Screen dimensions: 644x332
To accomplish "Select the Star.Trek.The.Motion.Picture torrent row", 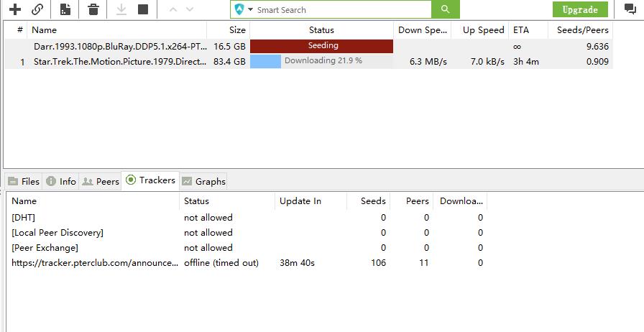I will click(308, 62).
